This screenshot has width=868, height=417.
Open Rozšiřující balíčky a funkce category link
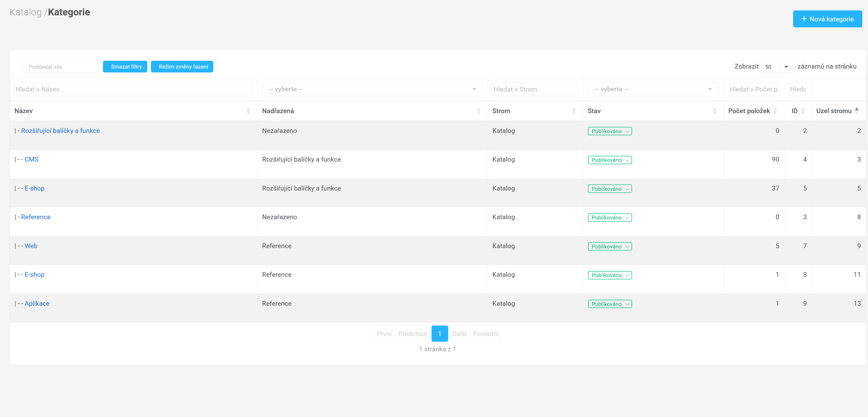(60, 131)
